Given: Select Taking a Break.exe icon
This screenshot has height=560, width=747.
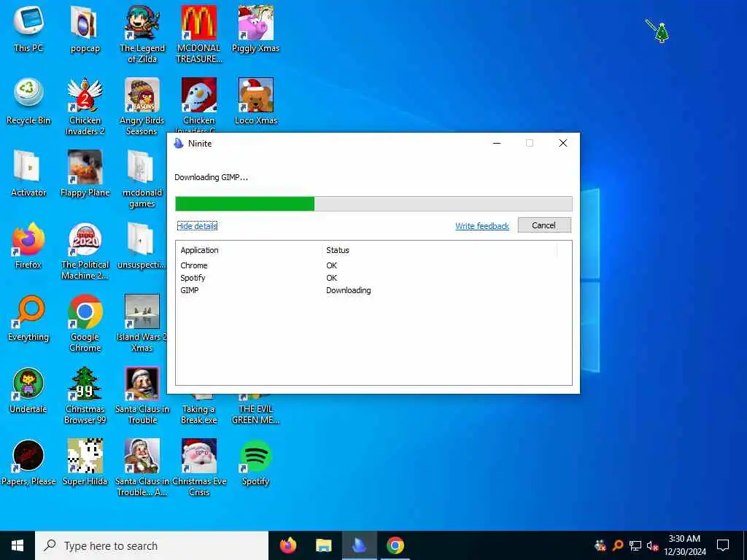Looking at the screenshot, I should tap(198, 410).
